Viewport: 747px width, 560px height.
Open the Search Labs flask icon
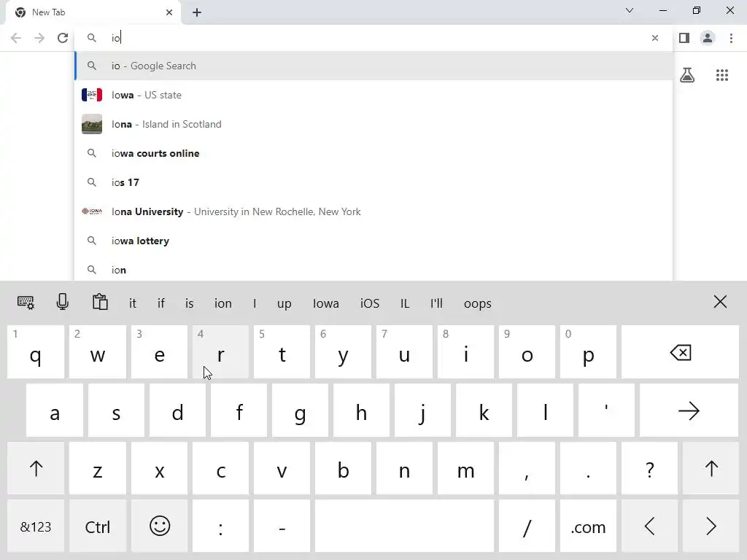(x=687, y=75)
